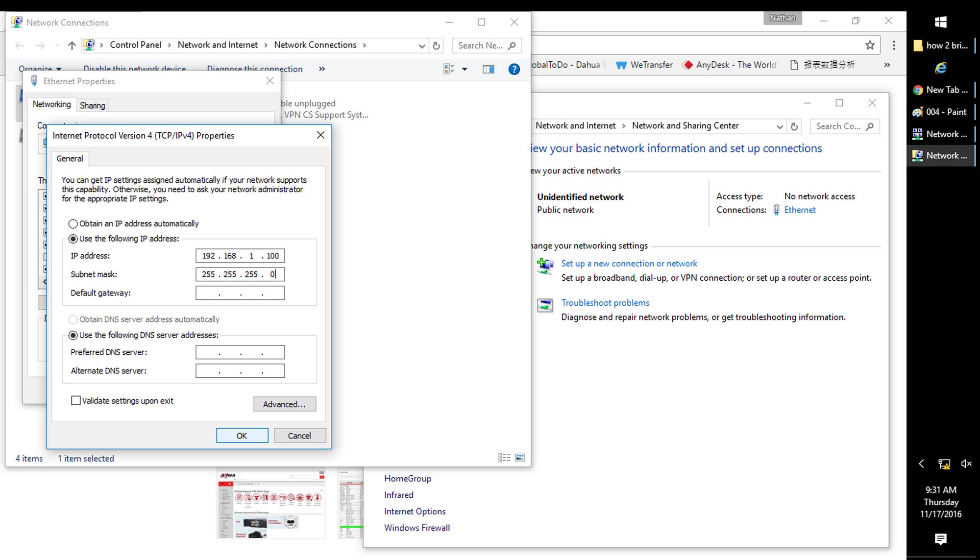Switch to large icons view icon
The image size is (980, 560).
[520, 458]
